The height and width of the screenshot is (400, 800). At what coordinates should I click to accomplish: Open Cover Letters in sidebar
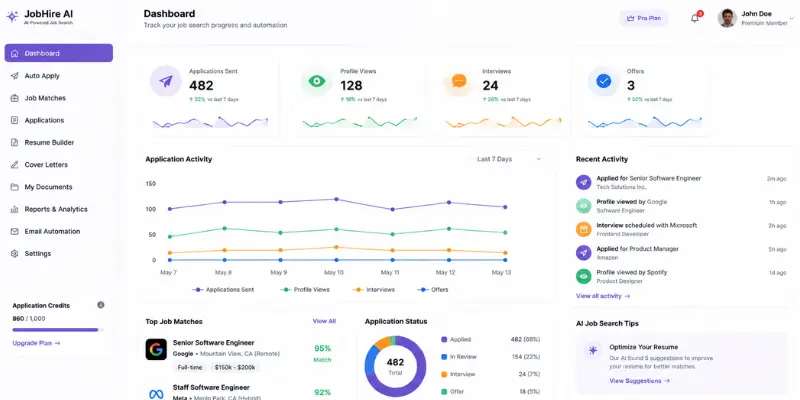[x=59, y=165]
